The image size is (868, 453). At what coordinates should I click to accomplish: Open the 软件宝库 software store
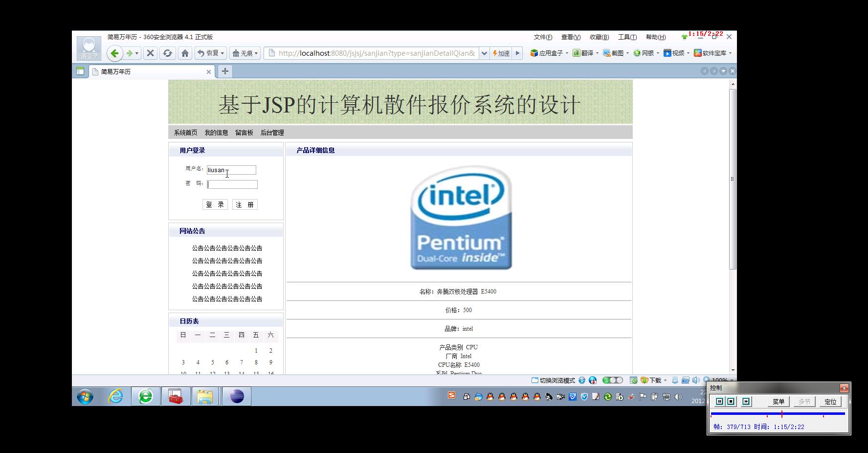click(x=710, y=53)
